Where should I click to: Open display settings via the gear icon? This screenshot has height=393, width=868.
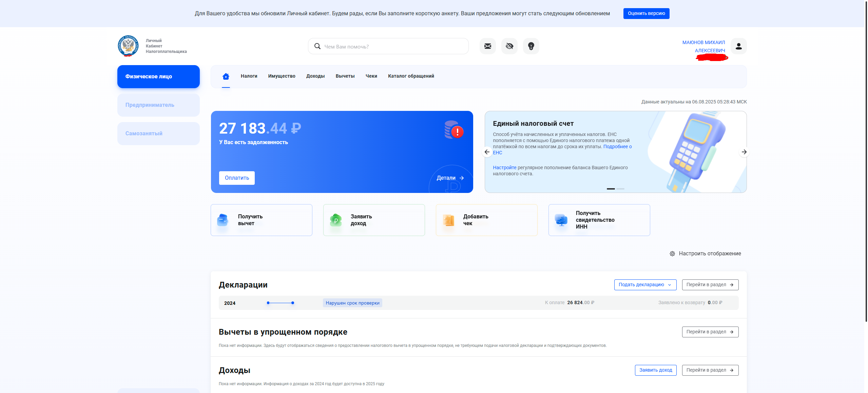pos(672,253)
